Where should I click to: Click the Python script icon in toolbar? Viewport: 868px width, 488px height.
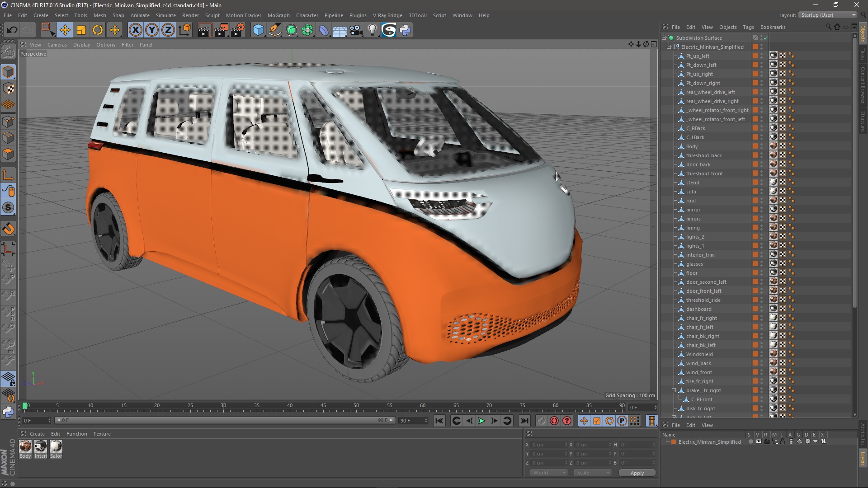[x=405, y=30]
